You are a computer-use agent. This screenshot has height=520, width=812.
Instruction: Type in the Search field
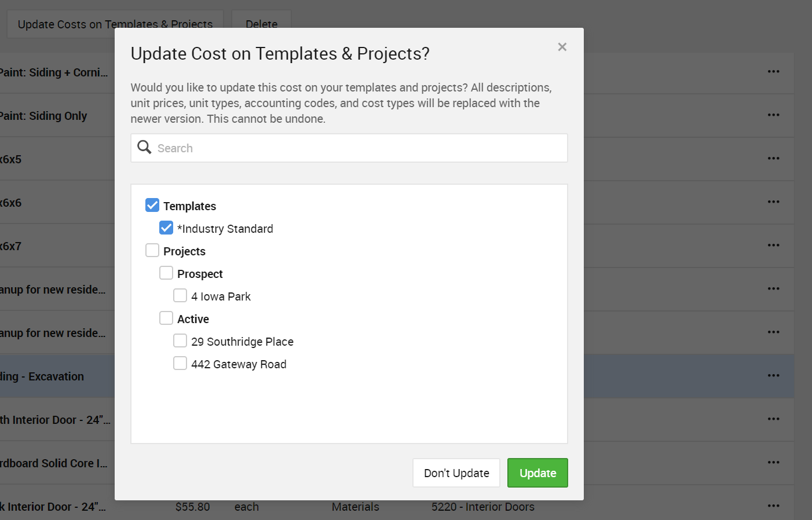point(359,148)
